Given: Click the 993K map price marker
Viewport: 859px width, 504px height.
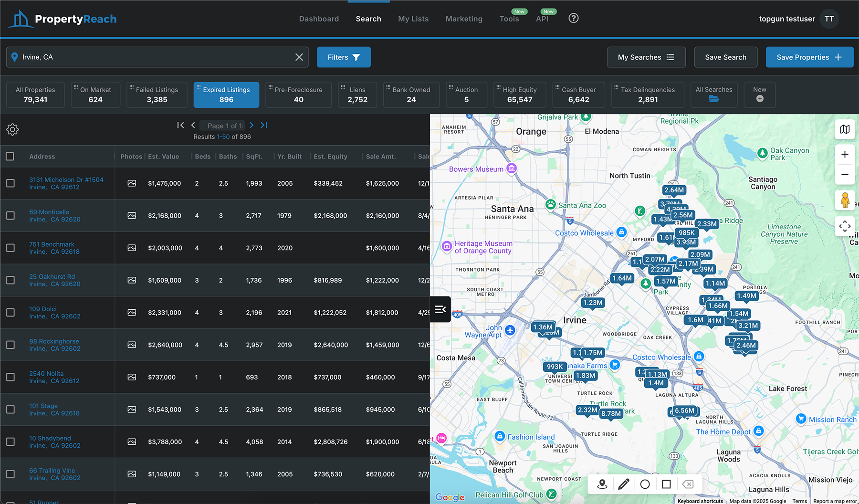Looking at the screenshot, I should [x=555, y=367].
